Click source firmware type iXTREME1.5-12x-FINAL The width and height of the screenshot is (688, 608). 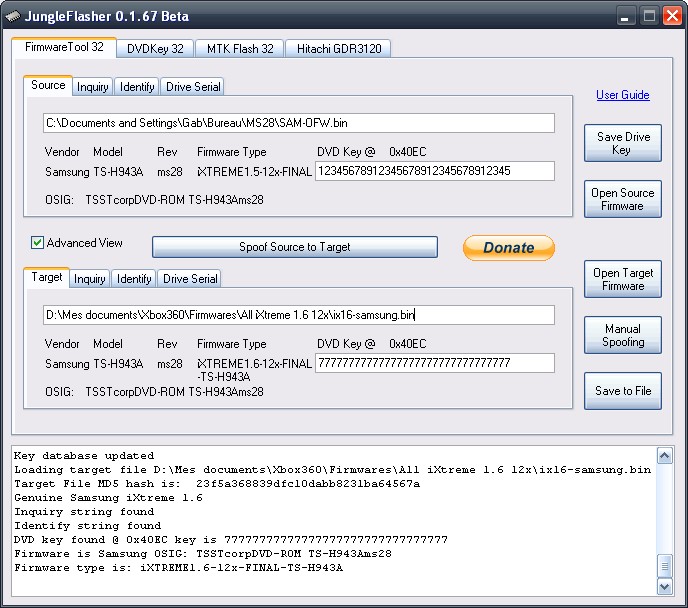pos(254,172)
